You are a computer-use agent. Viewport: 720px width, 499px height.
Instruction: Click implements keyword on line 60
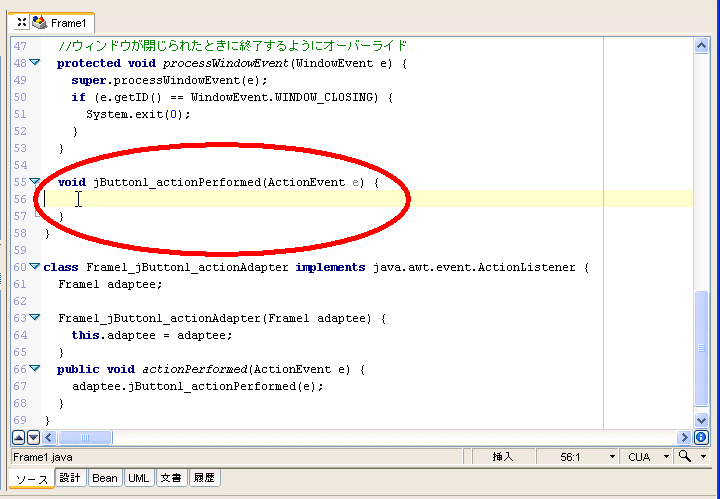pos(330,267)
